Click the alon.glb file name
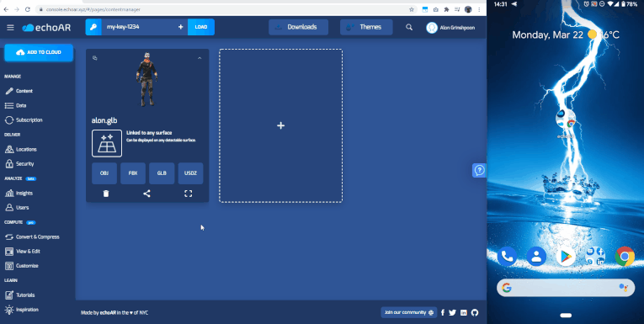 [104, 120]
